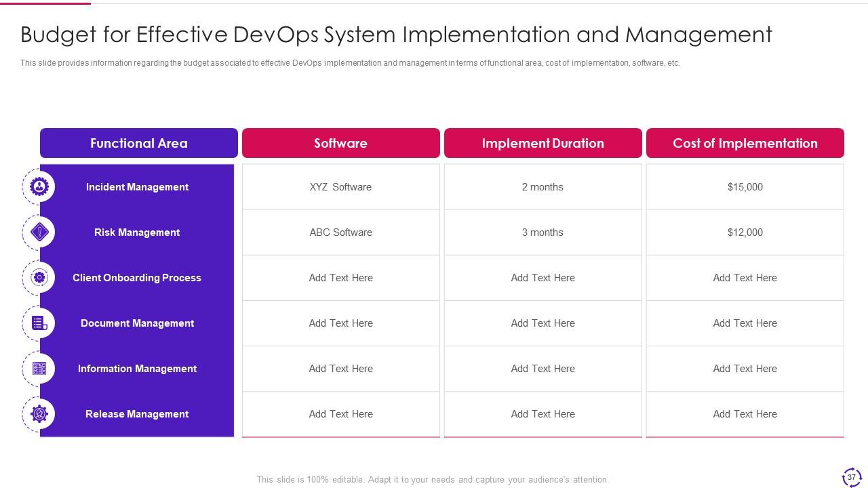The image size is (868, 488).
Task: Select the Functional Area column header
Action: point(138,143)
